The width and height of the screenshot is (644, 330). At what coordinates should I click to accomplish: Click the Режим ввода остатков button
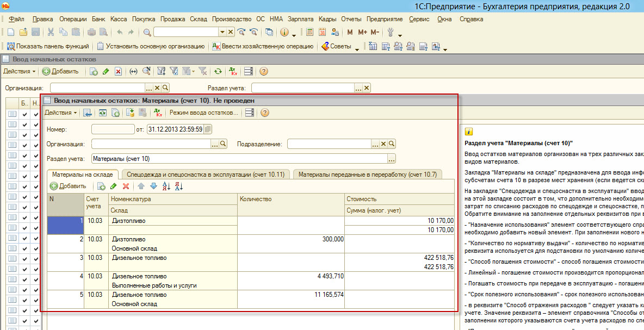[204, 113]
